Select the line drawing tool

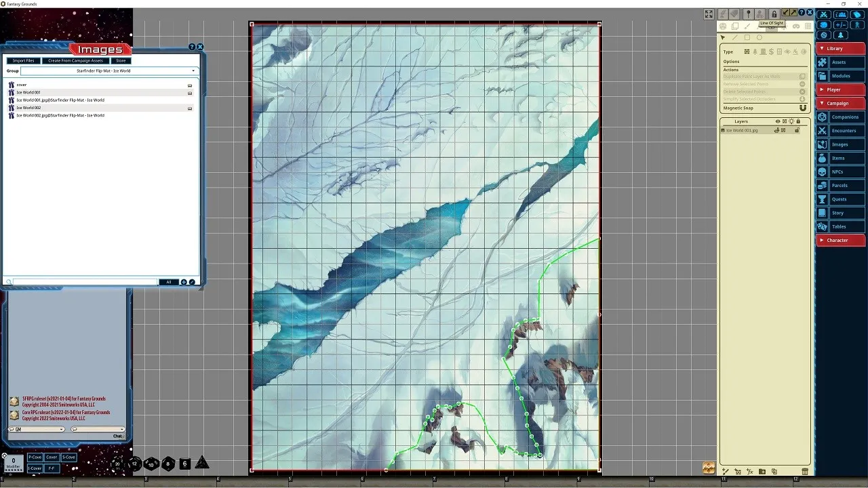[735, 37]
